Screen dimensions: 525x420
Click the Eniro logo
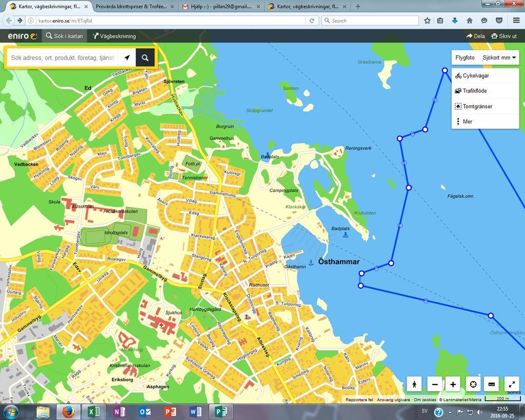(x=23, y=36)
